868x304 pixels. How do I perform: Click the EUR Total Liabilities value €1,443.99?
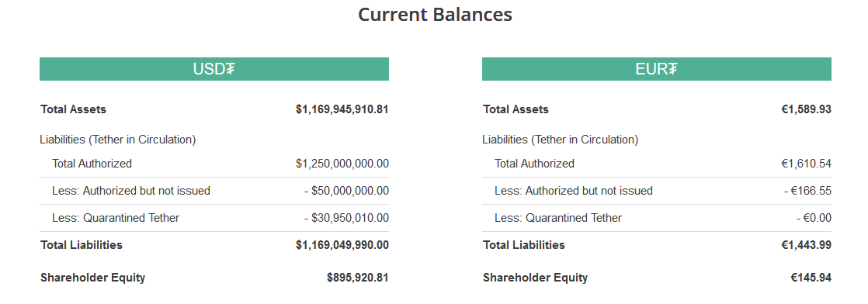806,245
